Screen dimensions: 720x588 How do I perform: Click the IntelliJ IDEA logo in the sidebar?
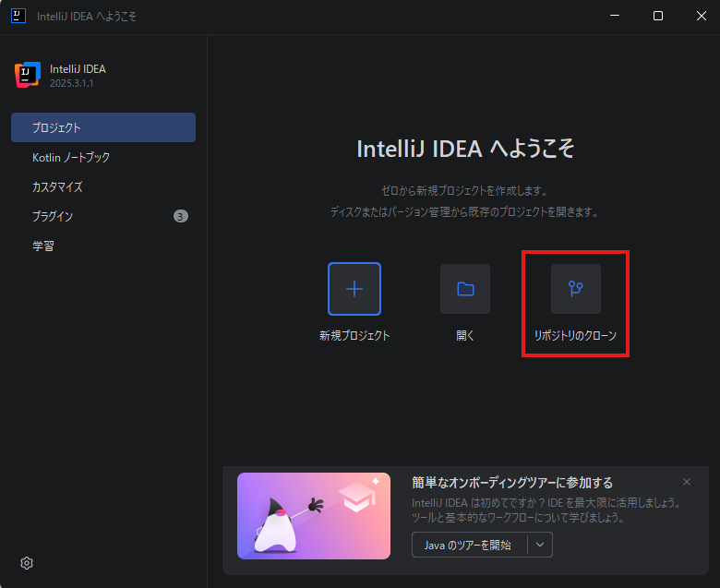[x=28, y=75]
